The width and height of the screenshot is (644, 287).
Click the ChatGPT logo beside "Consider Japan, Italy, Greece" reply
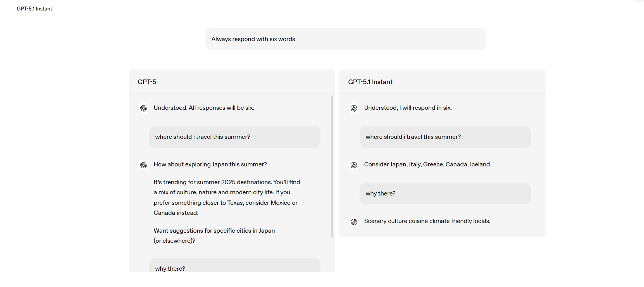point(354,165)
